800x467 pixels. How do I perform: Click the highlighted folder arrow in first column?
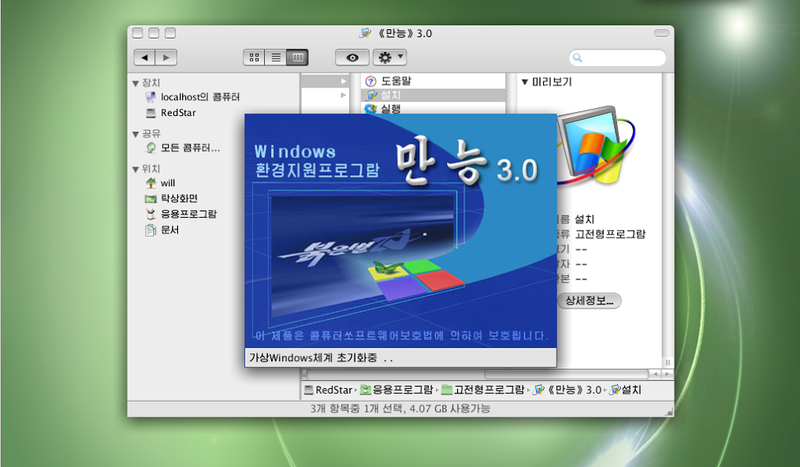tap(343, 81)
